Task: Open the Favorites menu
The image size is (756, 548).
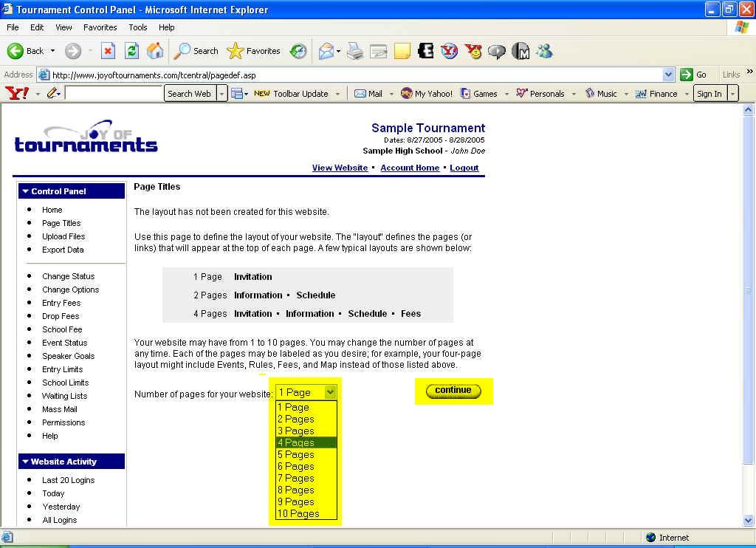Action: point(100,27)
